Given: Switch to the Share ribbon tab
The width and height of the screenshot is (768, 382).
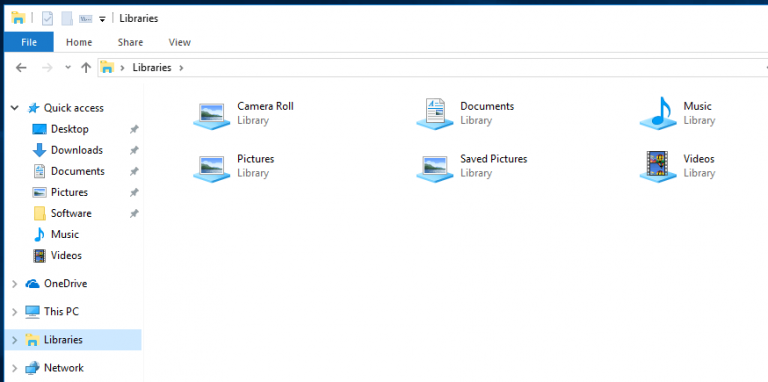Looking at the screenshot, I should point(130,42).
